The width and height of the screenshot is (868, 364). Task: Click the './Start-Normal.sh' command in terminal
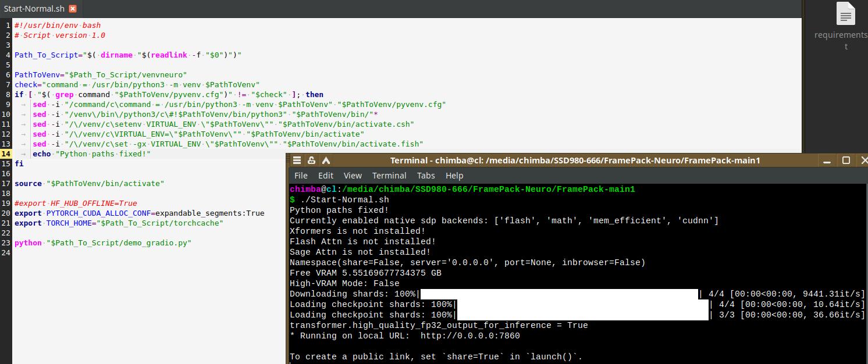point(345,200)
